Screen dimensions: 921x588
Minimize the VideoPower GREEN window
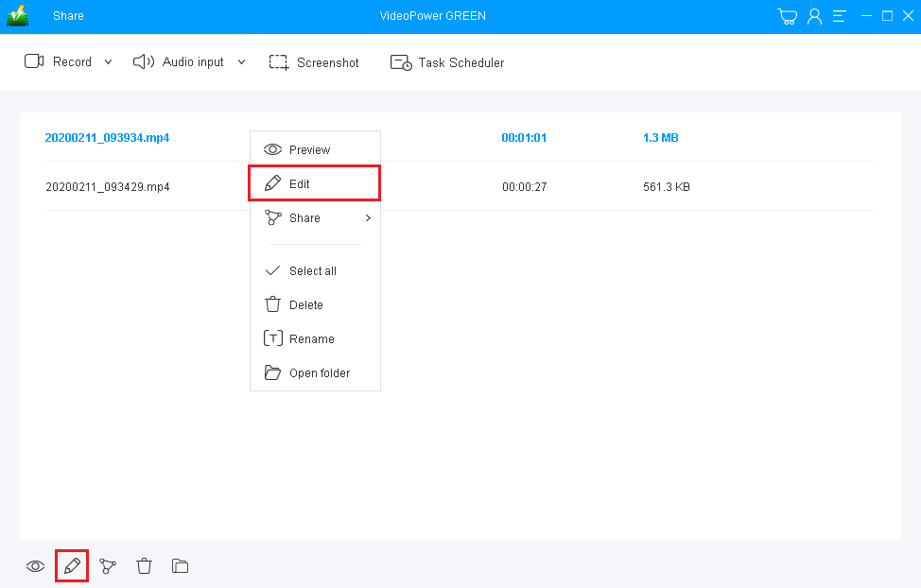click(x=866, y=16)
